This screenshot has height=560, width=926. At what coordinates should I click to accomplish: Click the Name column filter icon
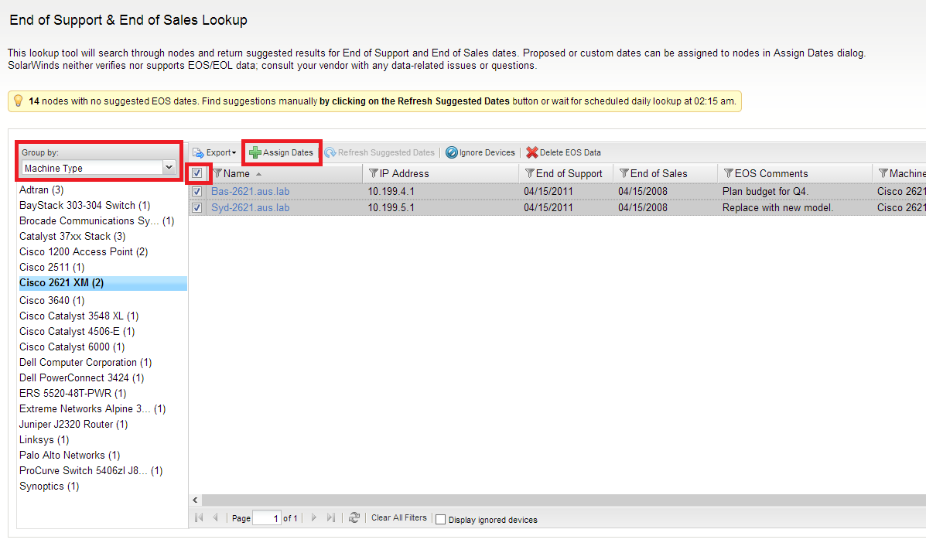coord(217,173)
